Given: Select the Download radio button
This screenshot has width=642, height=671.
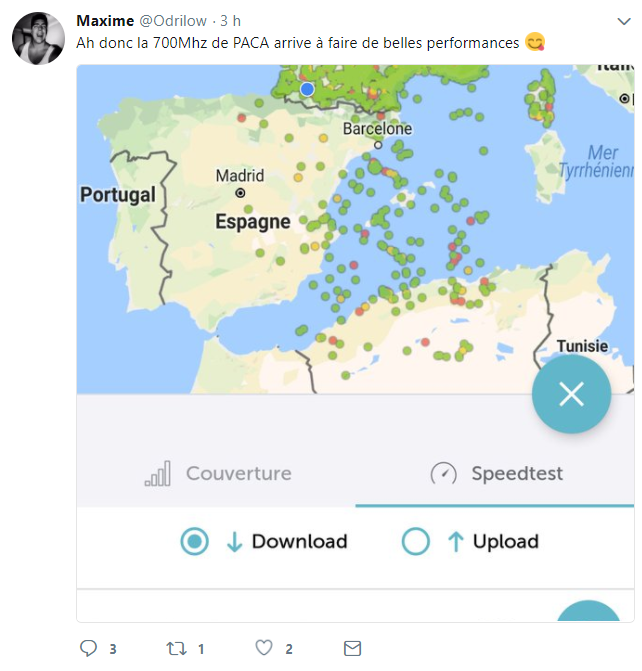Looking at the screenshot, I should [x=194, y=542].
